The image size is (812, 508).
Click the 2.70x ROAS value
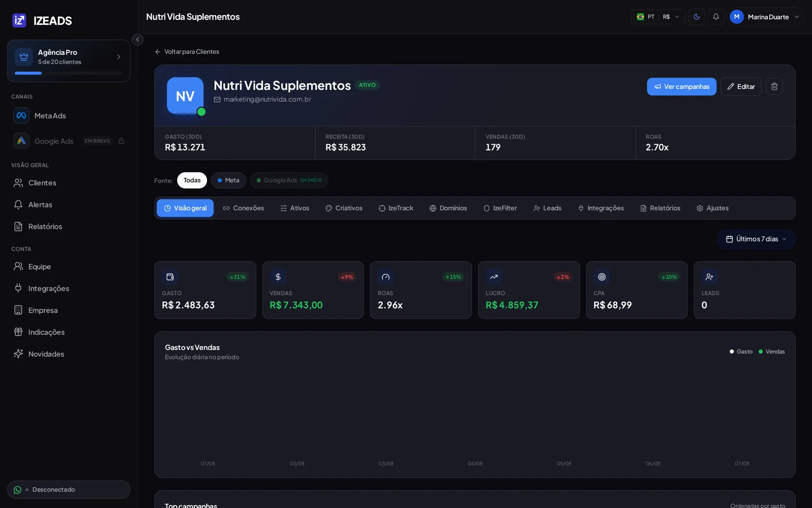tap(657, 147)
